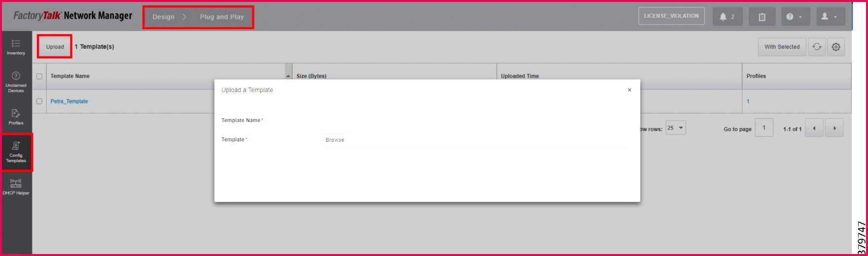Click the refresh table icon
868x256 pixels.
817,47
